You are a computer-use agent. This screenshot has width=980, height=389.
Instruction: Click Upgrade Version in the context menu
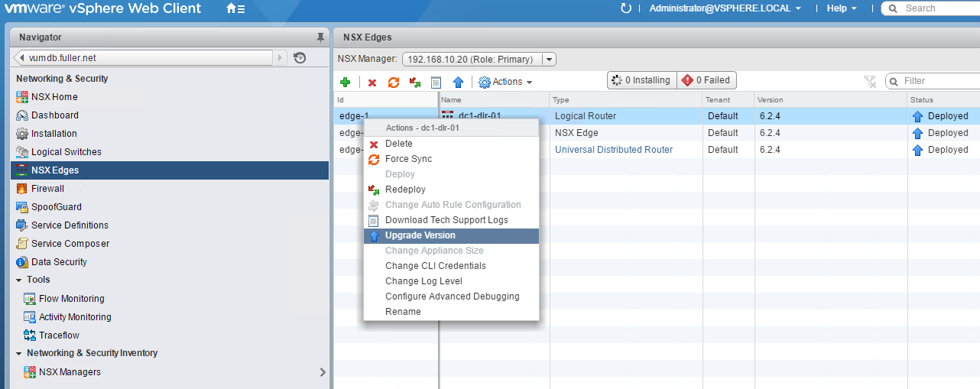tap(451, 235)
